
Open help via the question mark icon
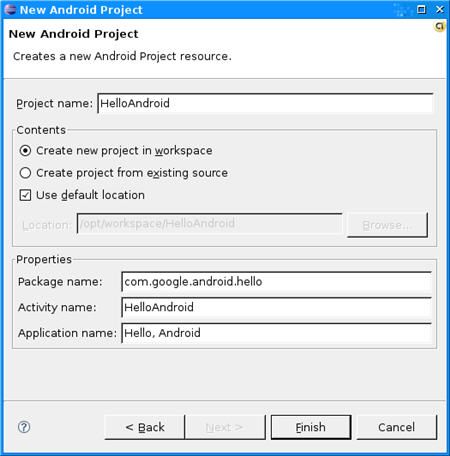[24, 427]
